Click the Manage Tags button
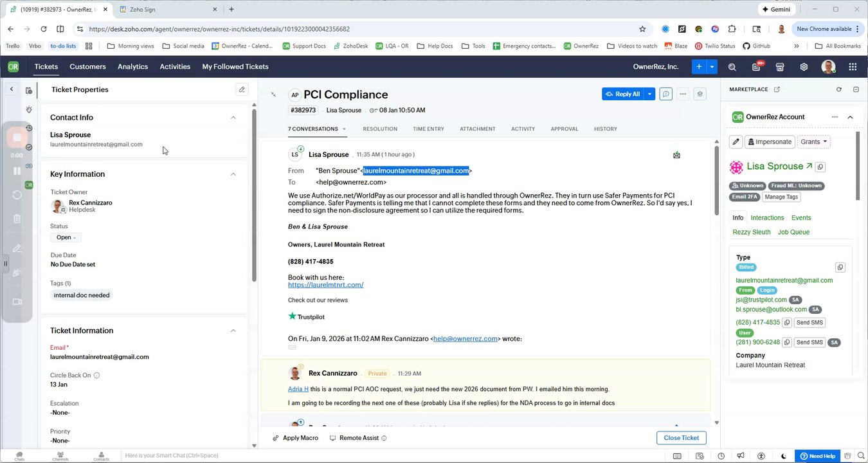The image size is (868, 463). 781,197
